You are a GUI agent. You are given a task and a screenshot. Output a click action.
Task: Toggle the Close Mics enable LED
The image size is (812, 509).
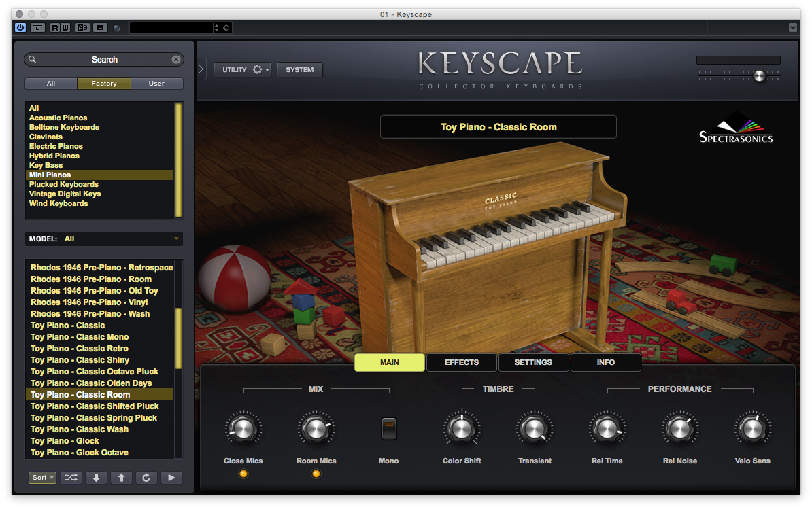click(243, 473)
